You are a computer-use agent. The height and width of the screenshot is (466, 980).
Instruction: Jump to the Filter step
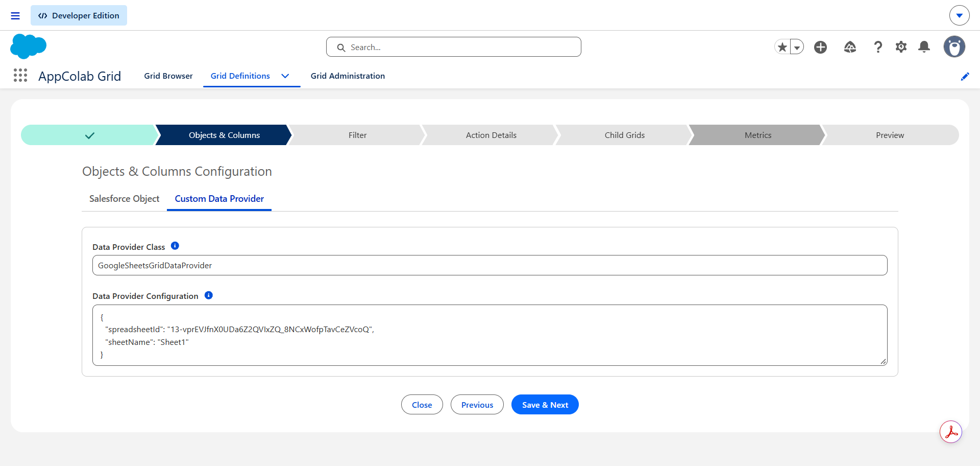coord(357,135)
